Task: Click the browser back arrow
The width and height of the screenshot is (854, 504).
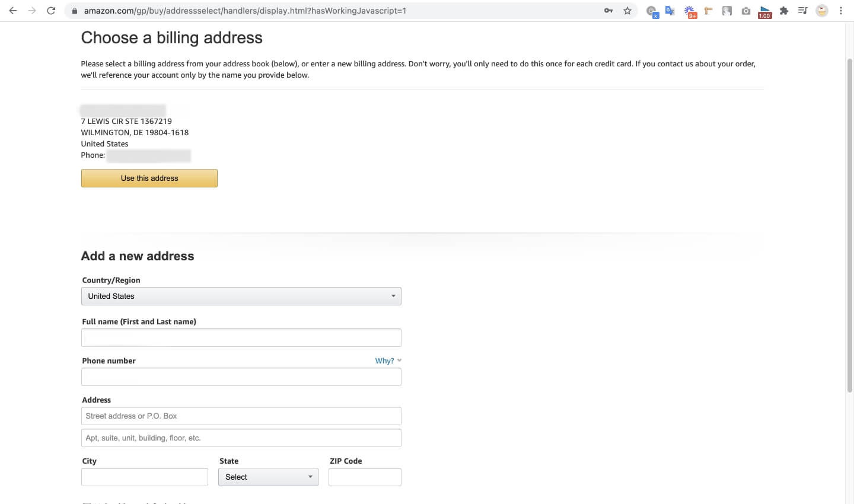Action: [x=13, y=11]
